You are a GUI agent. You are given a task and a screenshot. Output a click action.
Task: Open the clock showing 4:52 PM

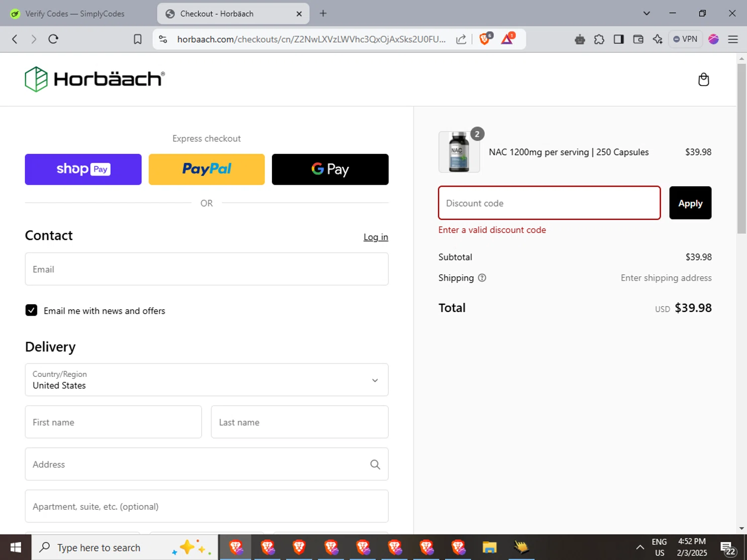coord(692,547)
